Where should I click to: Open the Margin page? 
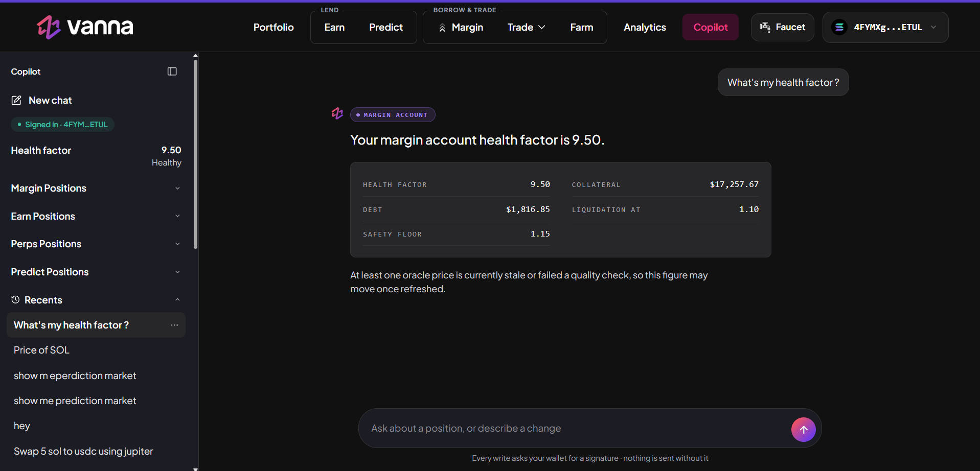461,27
